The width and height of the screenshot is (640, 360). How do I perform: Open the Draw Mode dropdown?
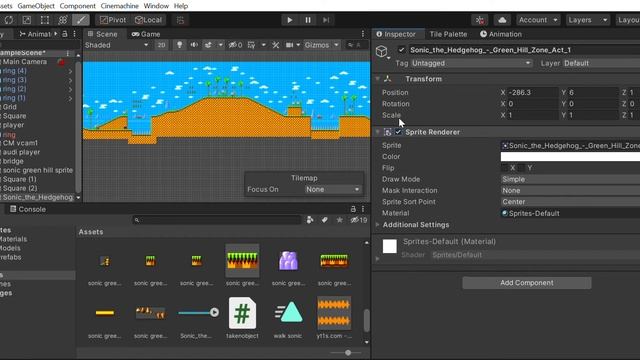[x=570, y=179]
